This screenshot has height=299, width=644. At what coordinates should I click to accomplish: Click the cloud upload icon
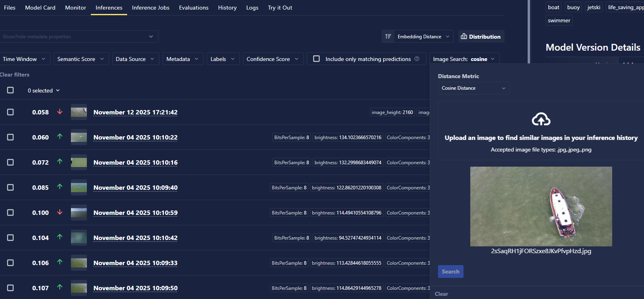pos(541,119)
